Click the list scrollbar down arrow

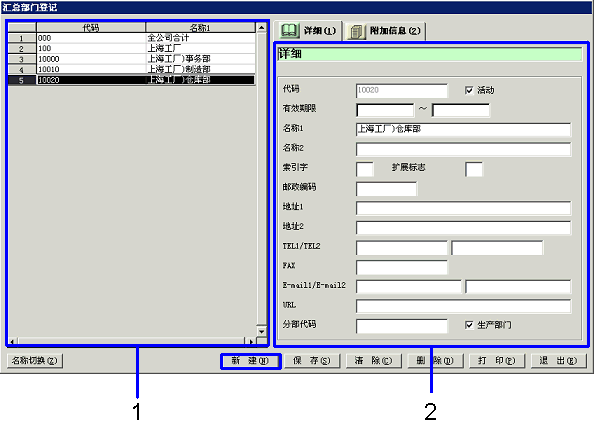coord(261,331)
